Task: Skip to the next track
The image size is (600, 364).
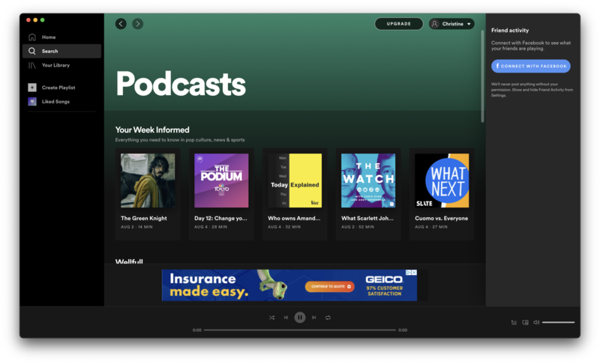Action: click(x=314, y=318)
